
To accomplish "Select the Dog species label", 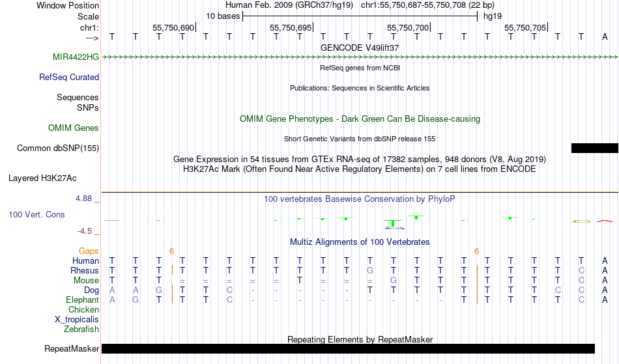I will click(x=91, y=290).
